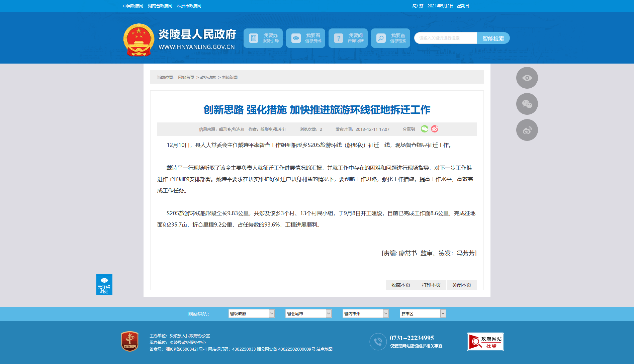This screenshot has width=634, height=364.
Task: Click the keyword search input field
Action: point(445,38)
